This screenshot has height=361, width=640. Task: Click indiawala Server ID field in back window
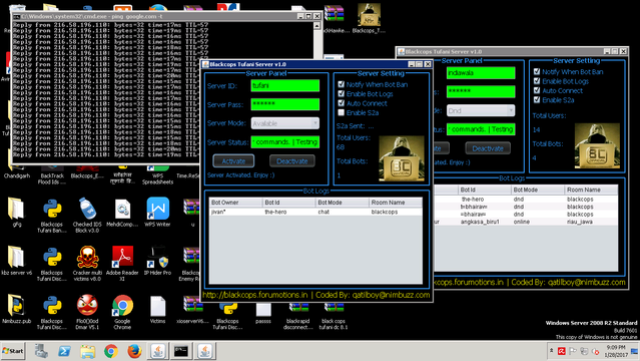click(480, 73)
